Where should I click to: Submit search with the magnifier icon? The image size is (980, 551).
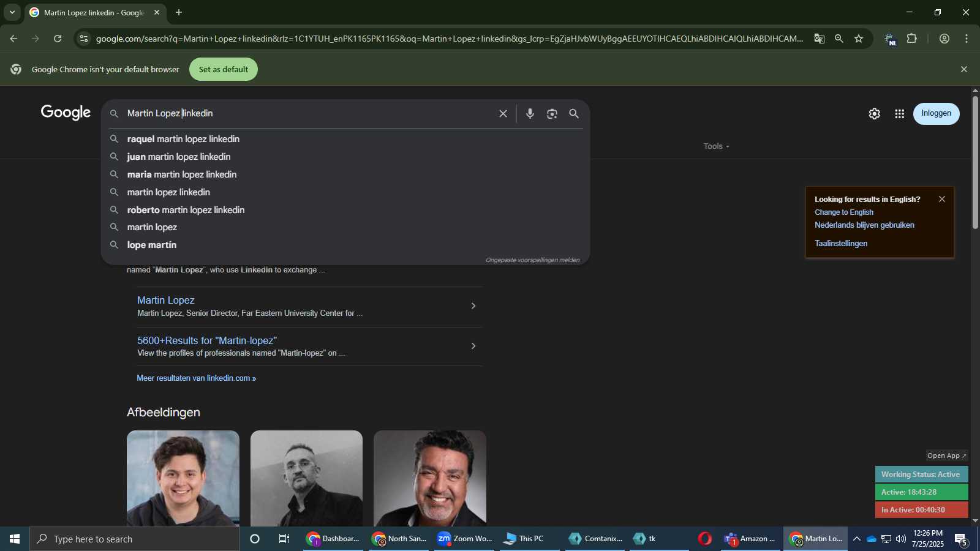tap(574, 114)
